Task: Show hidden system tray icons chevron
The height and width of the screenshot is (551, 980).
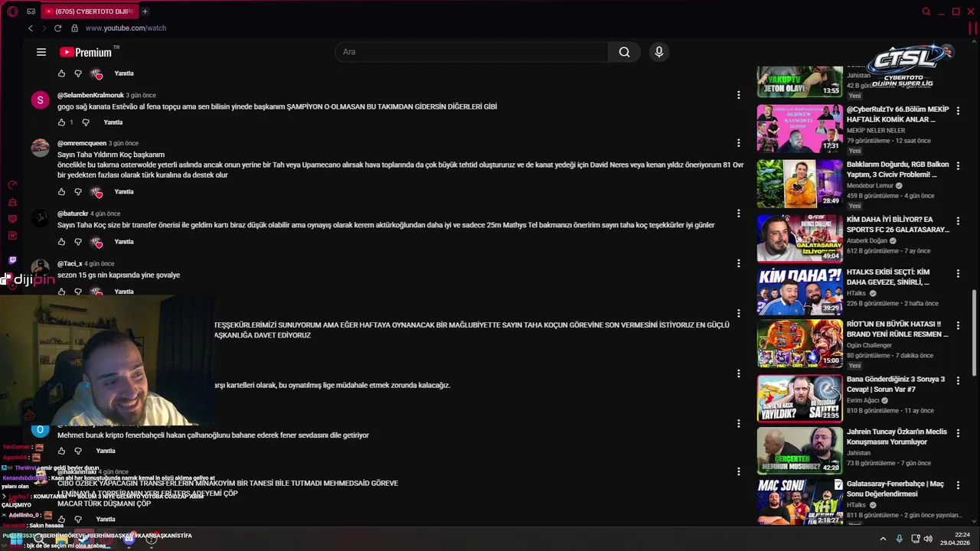Action: click(x=883, y=539)
